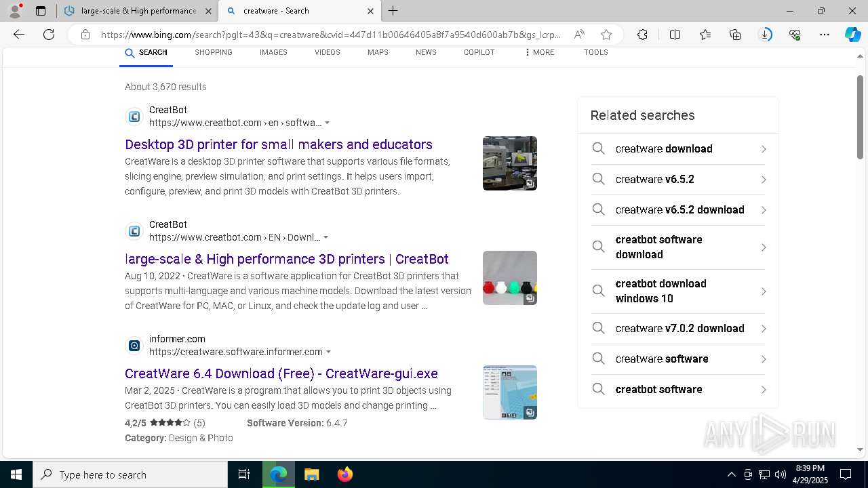868x488 pixels.
Task: Open File Explorer from the taskbar
Action: [x=311, y=474]
